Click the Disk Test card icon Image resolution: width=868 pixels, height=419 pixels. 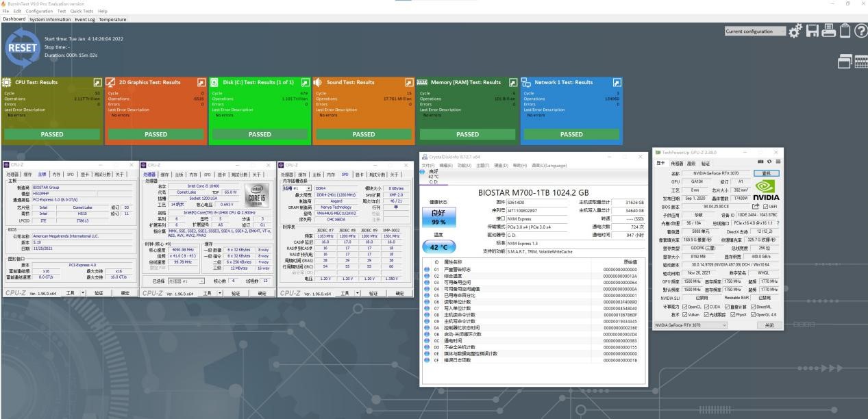(215, 82)
